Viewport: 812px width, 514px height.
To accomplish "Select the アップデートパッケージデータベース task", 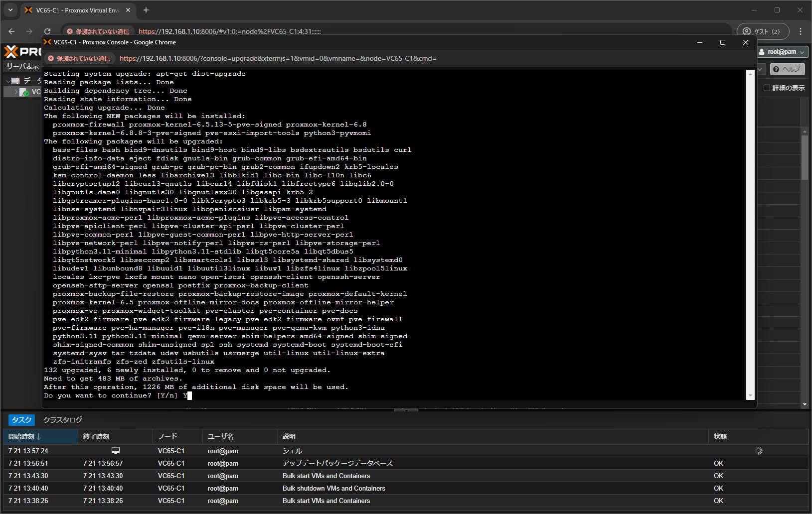I will point(337,463).
